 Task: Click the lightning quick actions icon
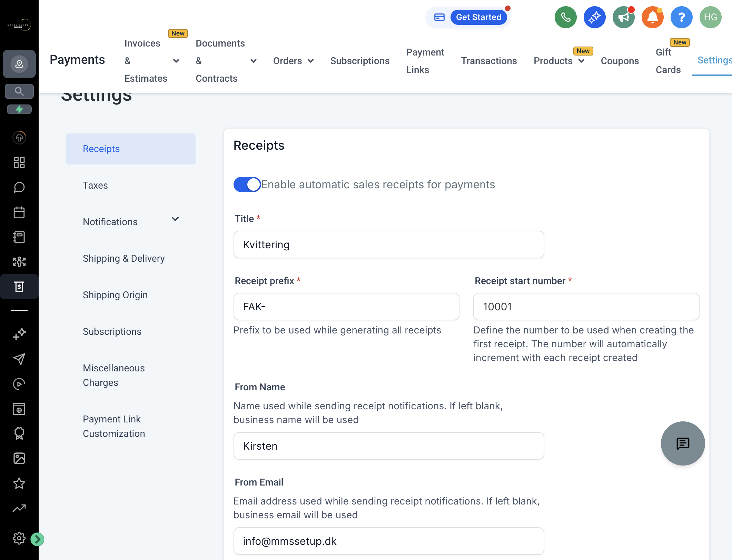point(19,109)
